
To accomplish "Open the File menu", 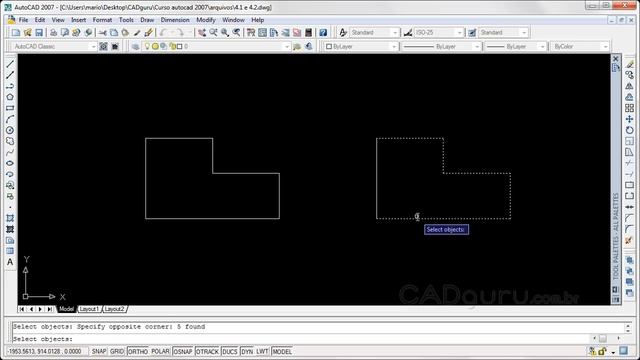I will point(24,20).
